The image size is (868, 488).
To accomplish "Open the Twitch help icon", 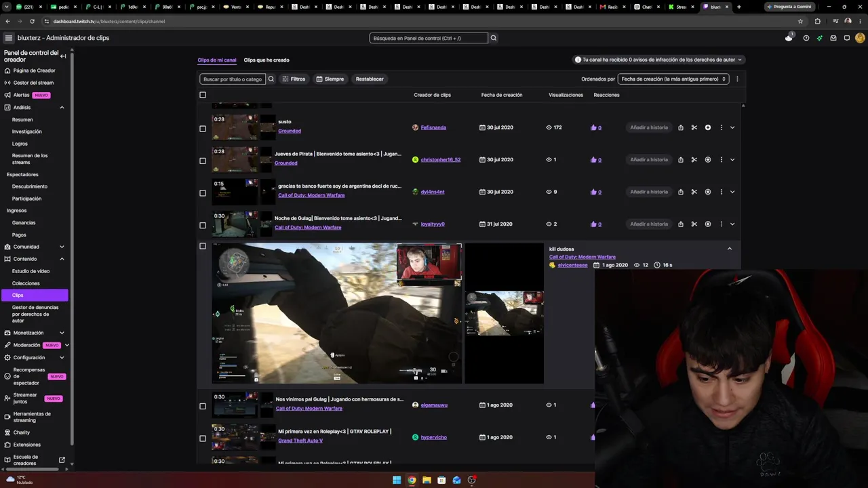I will point(806,38).
